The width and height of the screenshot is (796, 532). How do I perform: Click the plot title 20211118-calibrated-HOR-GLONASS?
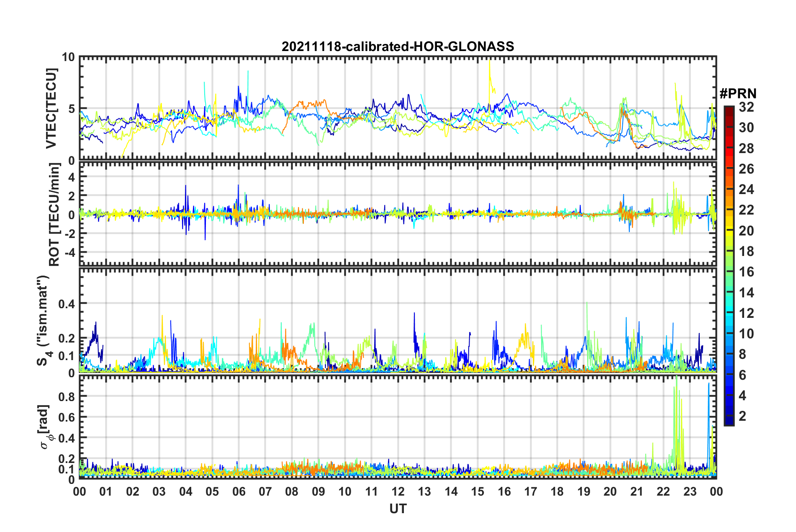click(398, 46)
